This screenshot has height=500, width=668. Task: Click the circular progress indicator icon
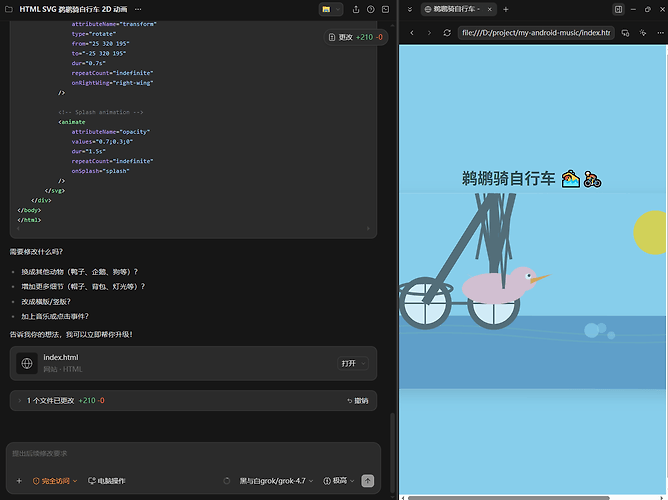[227, 481]
